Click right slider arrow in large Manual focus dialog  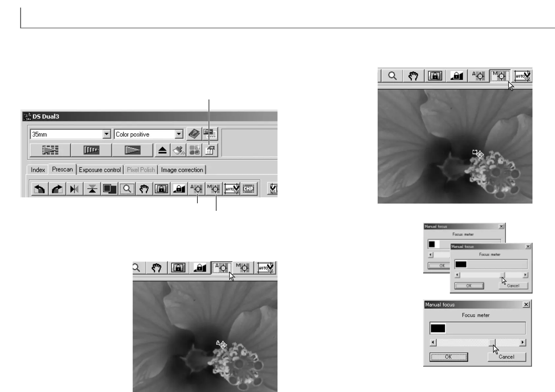pyautogui.click(x=523, y=343)
